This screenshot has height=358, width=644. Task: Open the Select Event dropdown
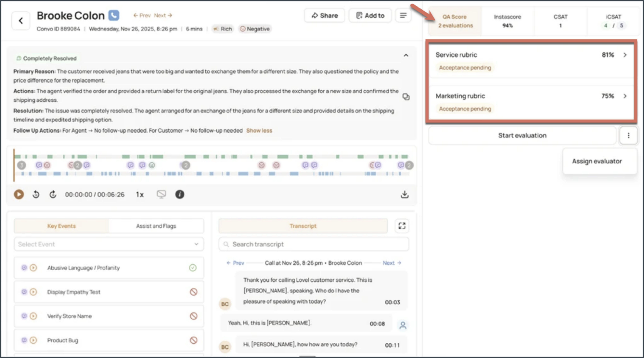109,244
